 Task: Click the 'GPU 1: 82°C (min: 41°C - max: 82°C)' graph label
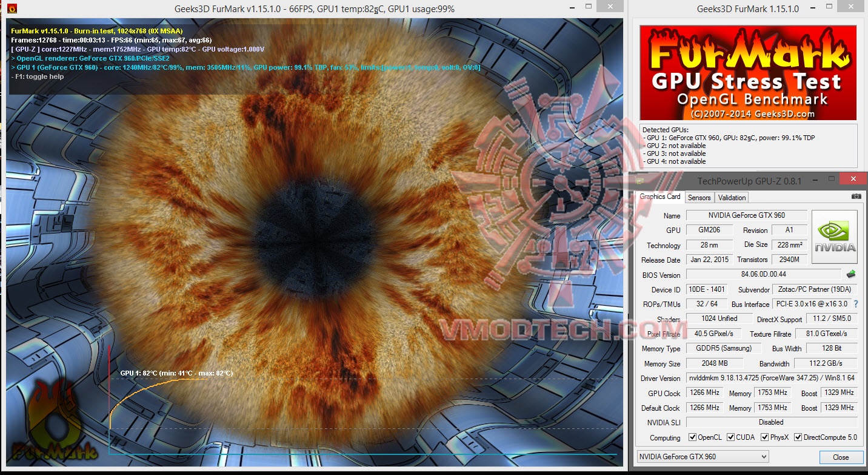tap(176, 373)
